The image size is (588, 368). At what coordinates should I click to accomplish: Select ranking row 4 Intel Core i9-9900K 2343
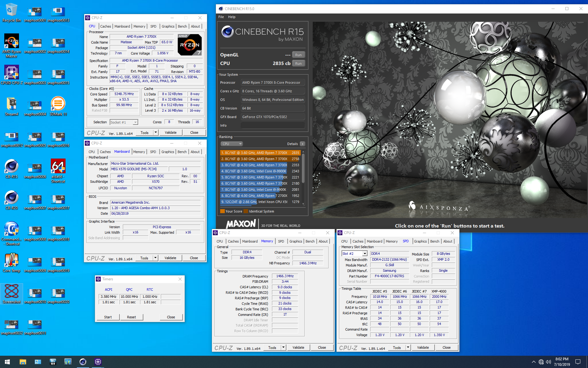(260, 171)
